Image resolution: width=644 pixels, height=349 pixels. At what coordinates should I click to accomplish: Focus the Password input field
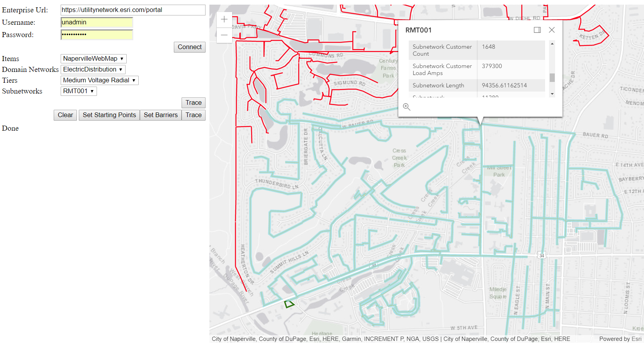pos(97,35)
